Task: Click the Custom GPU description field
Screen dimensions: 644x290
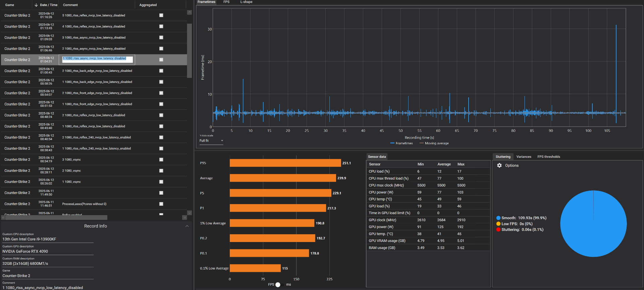Action: tap(48, 251)
